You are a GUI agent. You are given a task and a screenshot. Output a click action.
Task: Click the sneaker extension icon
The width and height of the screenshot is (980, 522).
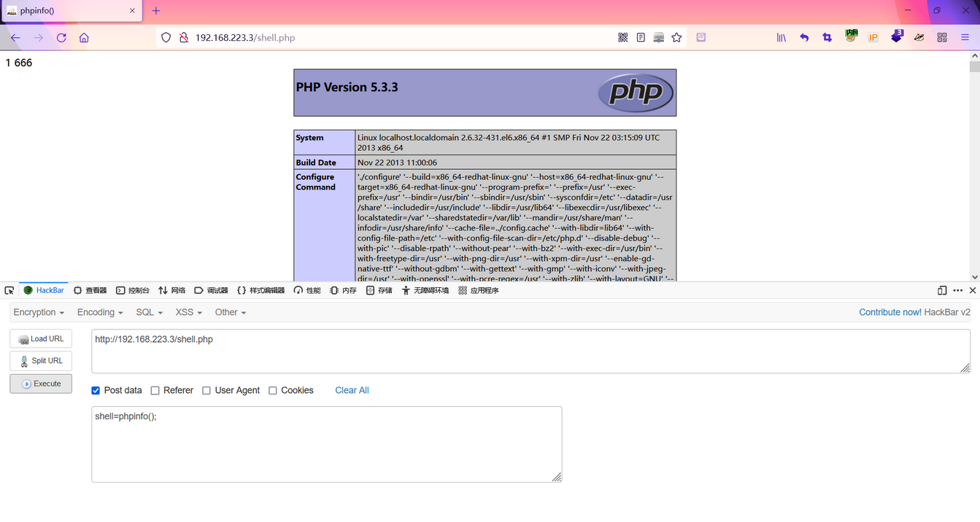[x=919, y=38]
